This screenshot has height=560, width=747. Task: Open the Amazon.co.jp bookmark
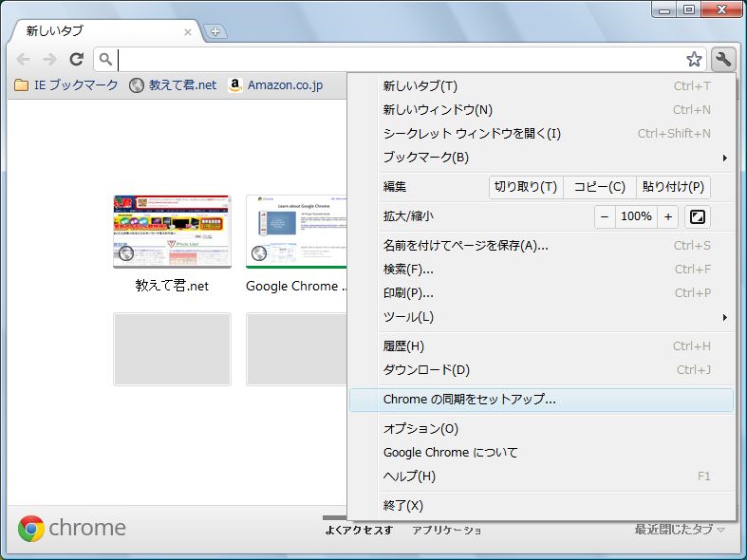[275, 85]
